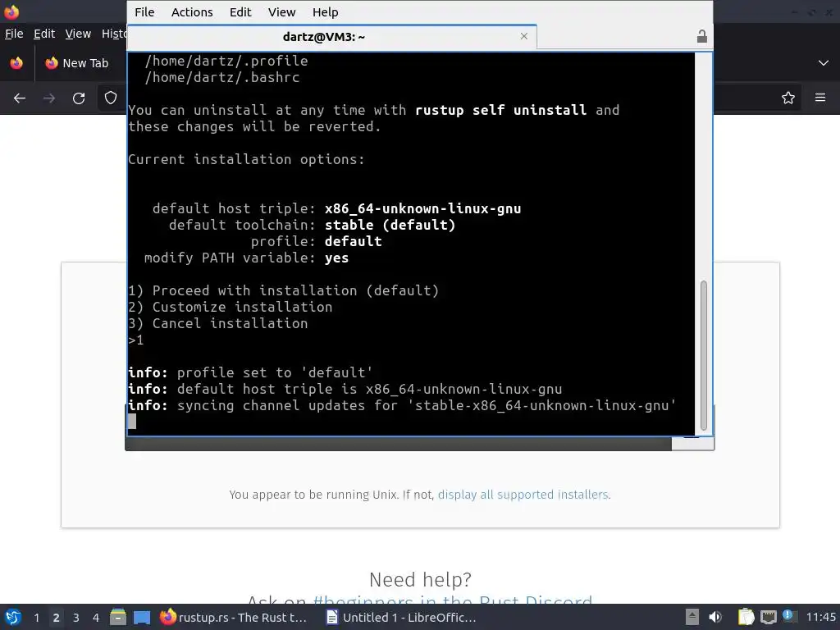The height and width of the screenshot is (630, 840).
Task: Select the dartz@VM3 terminal tab
Action: [331, 36]
